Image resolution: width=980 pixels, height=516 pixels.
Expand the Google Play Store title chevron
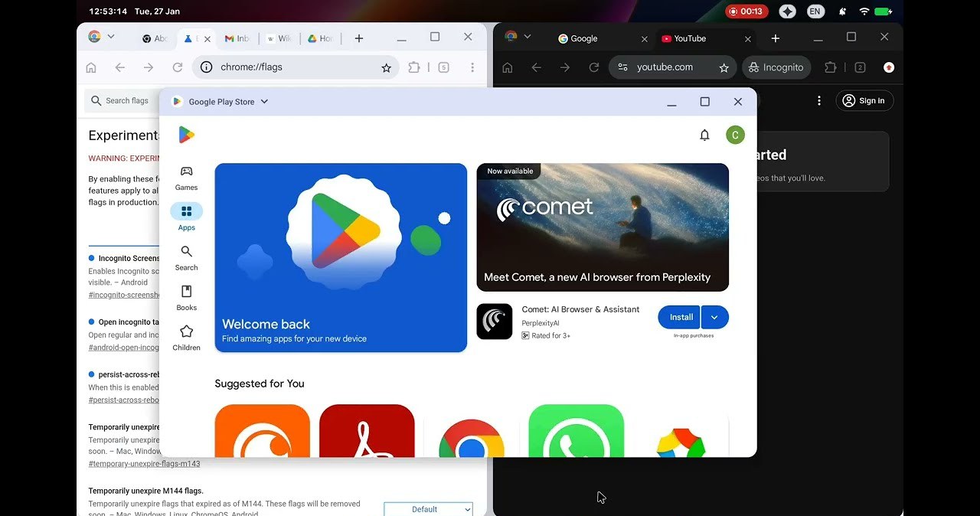click(x=263, y=101)
